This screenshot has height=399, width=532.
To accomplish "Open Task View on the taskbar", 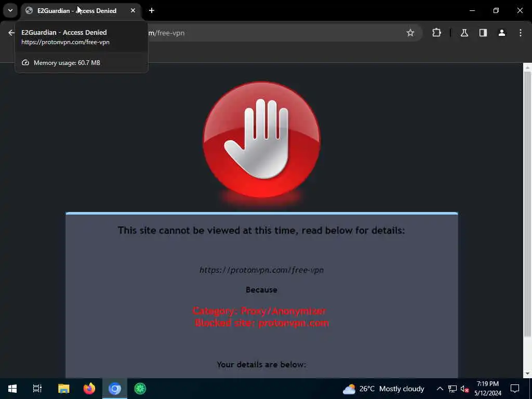I will pos(37,389).
